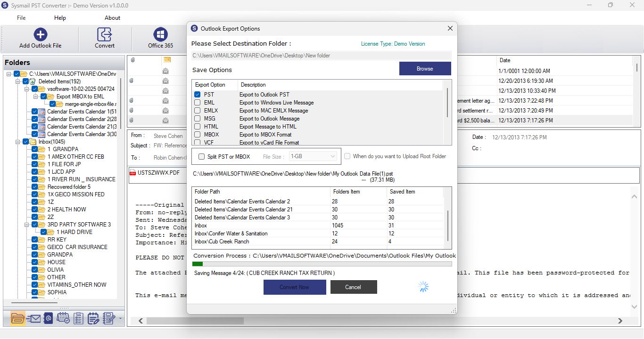This screenshot has width=644, height=339.
Task: Open the tasks checklist icon
Action: click(x=79, y=319)
